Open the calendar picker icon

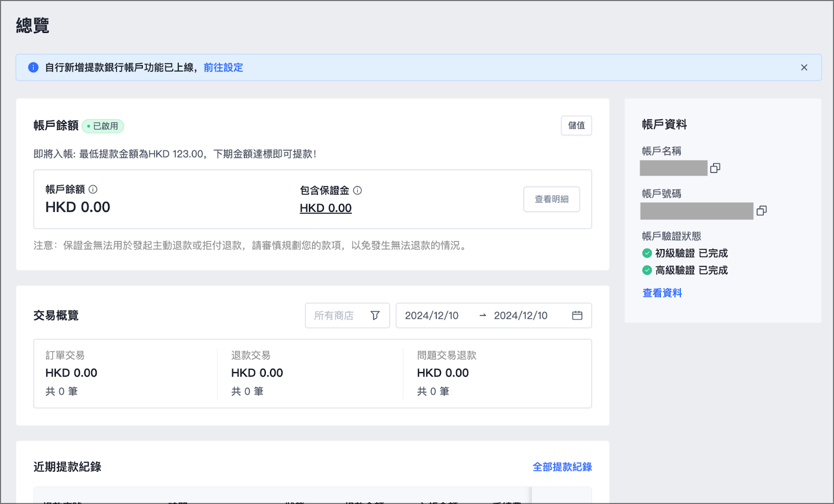tap(577, 315)
